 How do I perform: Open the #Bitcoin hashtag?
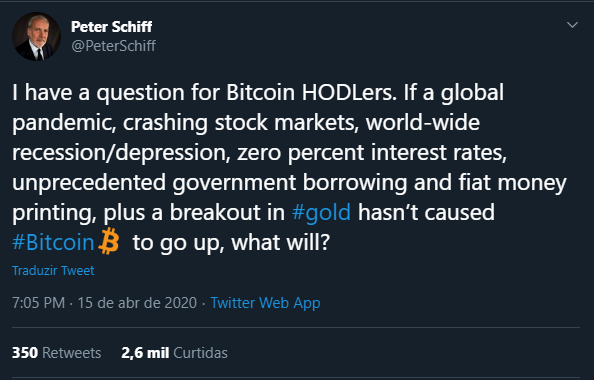[53, 242]
